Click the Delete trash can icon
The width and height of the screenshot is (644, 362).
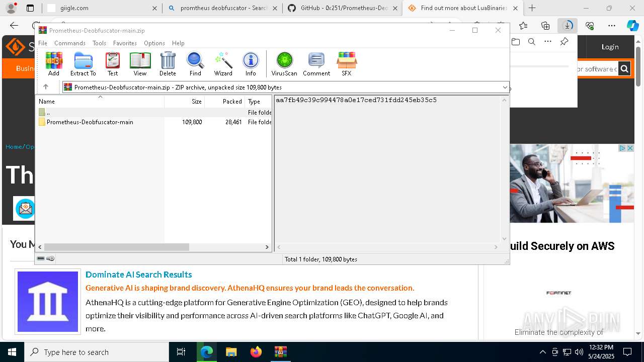point(168,64)
